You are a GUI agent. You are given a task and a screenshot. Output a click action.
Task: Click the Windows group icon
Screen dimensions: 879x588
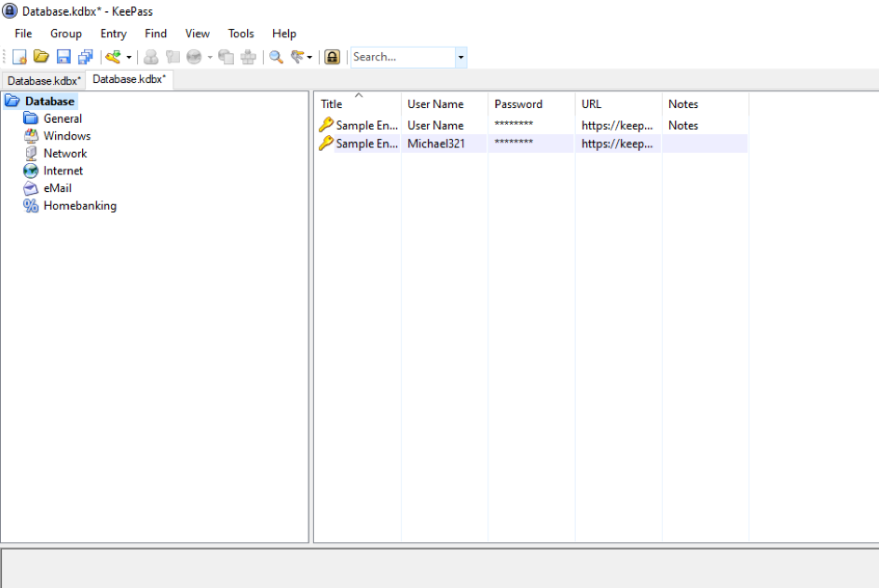pos(31,136)
